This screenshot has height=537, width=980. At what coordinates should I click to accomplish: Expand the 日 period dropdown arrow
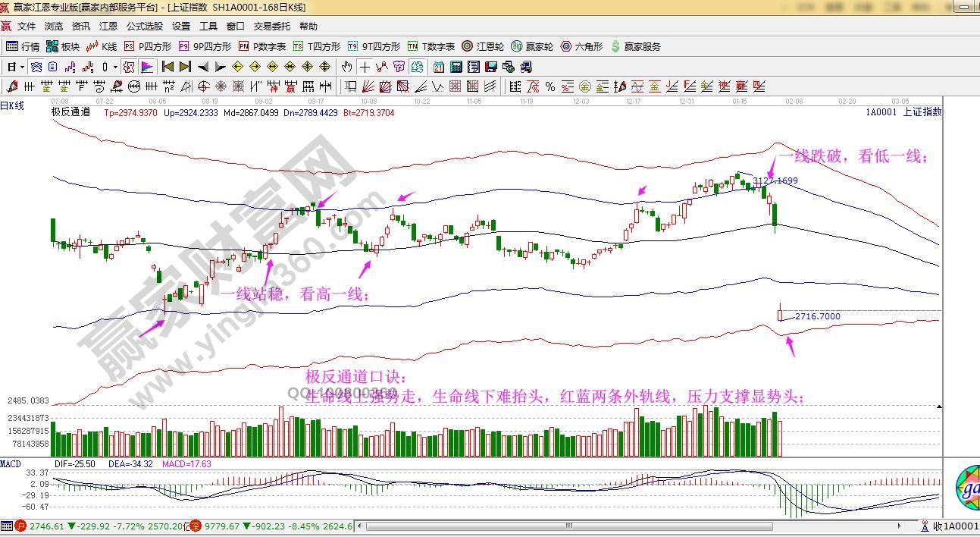[x=22, y=67]
